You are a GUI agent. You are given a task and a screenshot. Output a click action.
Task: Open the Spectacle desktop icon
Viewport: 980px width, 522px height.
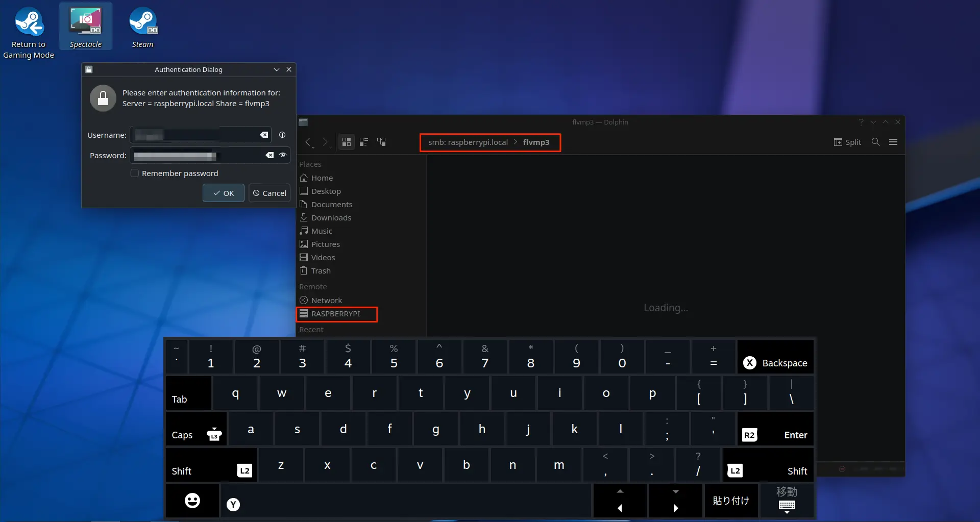[86, 27]
